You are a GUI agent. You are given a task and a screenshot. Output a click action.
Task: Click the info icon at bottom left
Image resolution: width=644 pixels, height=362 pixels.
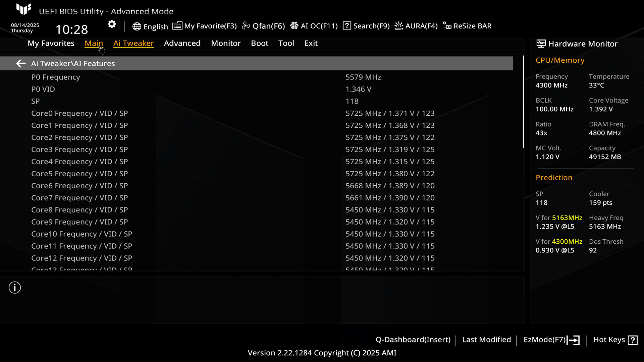pyautogui.click(x=15, y=288)
